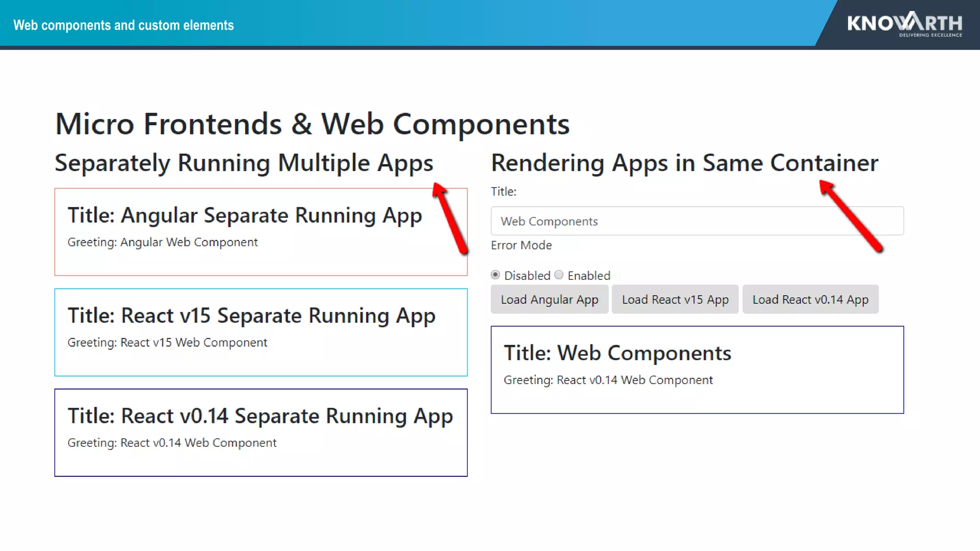Click the 'Separately Running Multiple Apps' heading

click(244, 163)
